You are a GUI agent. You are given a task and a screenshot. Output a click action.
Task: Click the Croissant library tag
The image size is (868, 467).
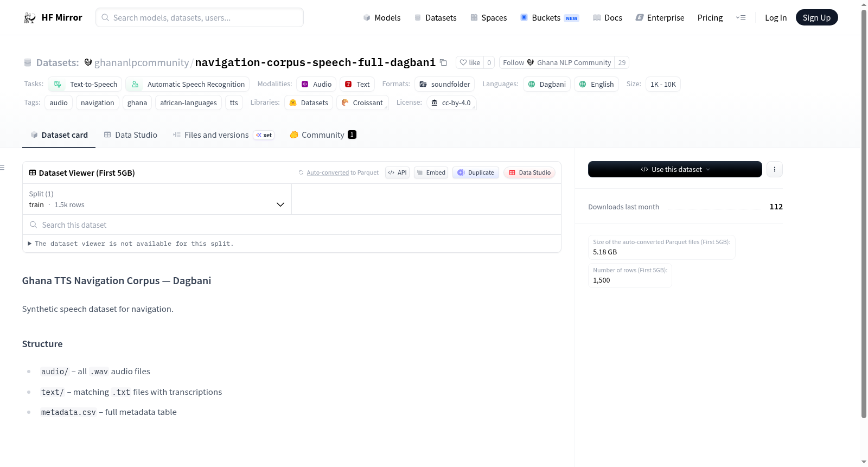362,103
